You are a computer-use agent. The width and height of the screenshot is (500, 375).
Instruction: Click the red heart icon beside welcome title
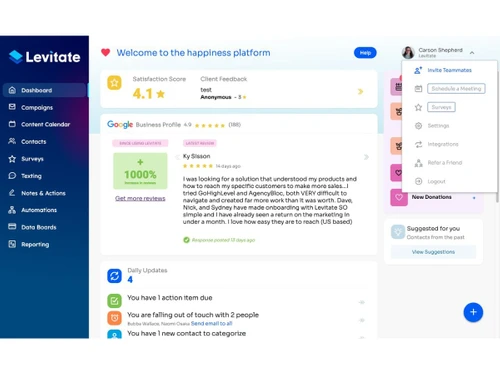tap(106, 53)
